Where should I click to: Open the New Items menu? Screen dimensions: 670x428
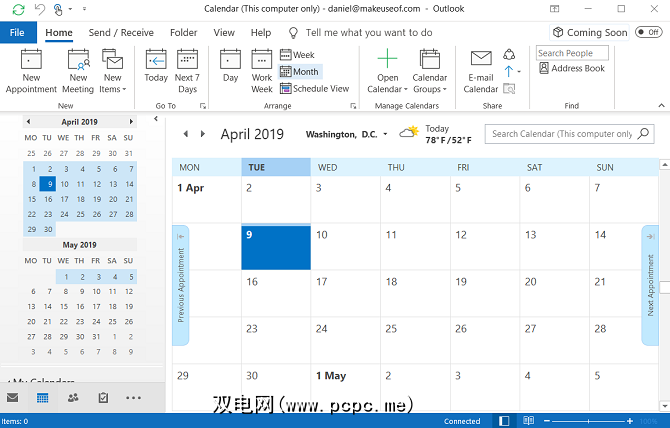coord(112,71)
